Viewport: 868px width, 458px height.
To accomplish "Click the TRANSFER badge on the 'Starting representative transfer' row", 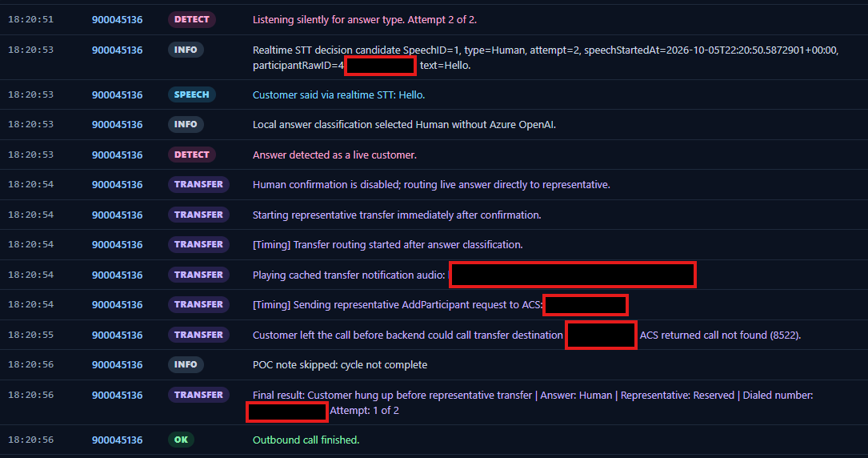I will 198,215.
